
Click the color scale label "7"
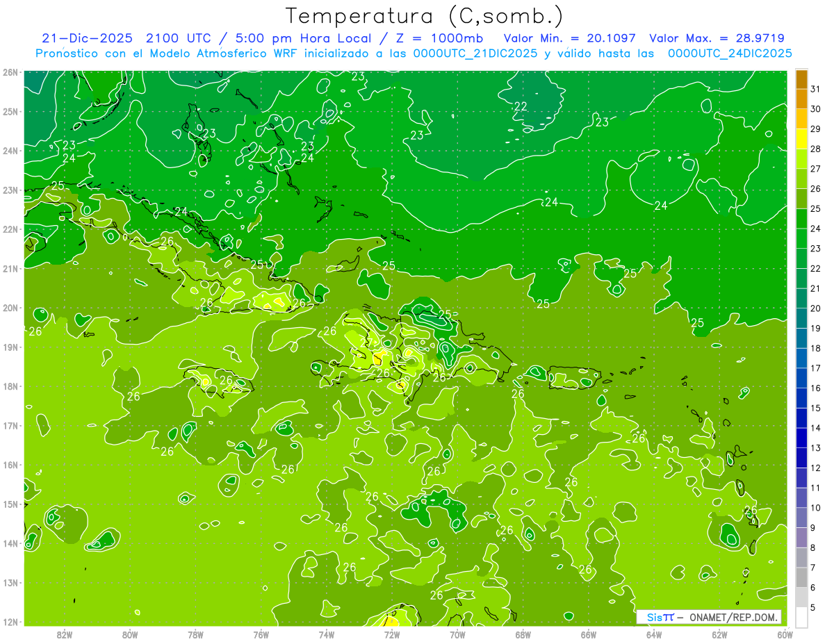point(813,568)
